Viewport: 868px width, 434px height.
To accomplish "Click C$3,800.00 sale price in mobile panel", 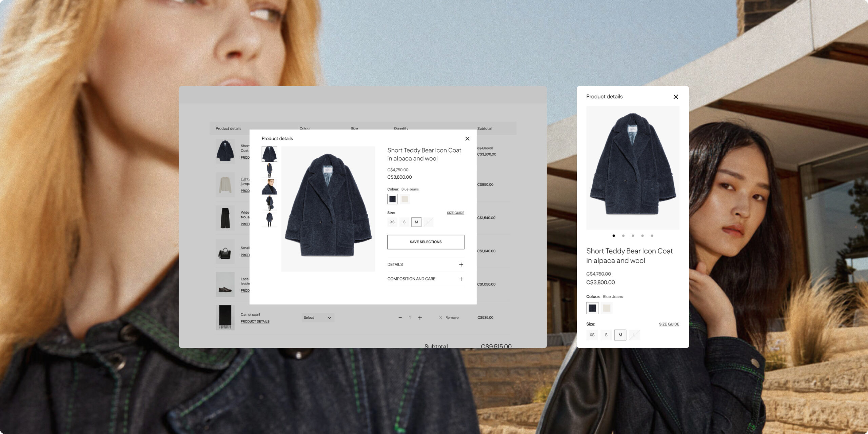I will [x=600, y=282].
